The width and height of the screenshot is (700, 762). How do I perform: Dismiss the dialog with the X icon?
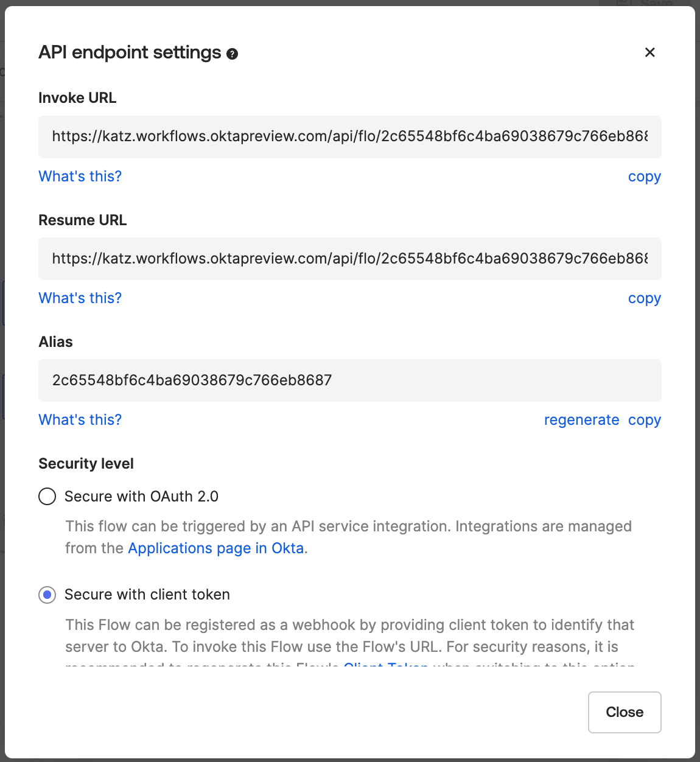point(649,52)
